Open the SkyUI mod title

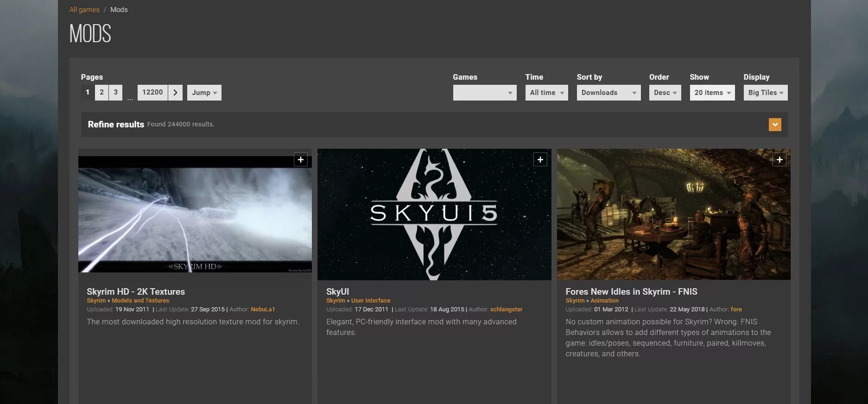337,291
